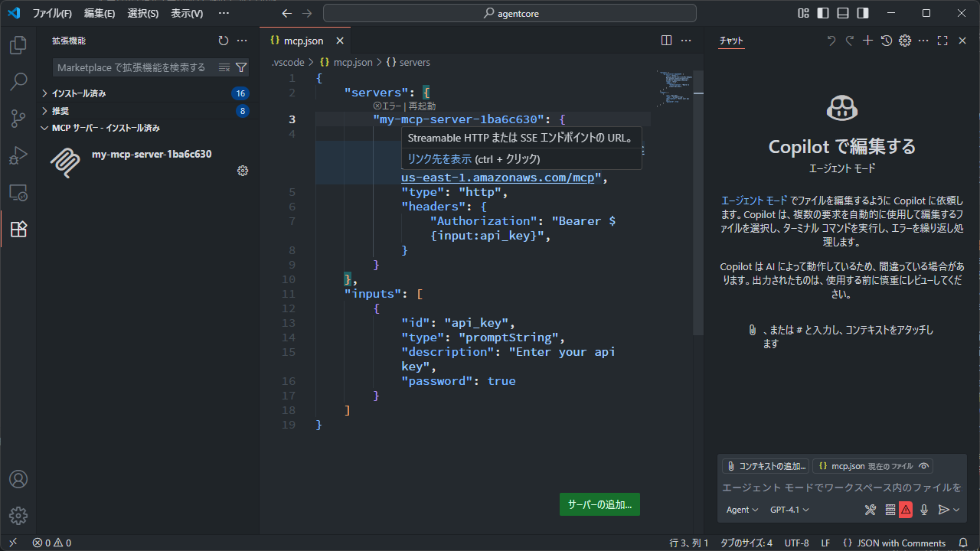Click リンク先を表示 in the hover tooltip
This screenshot has width=980, height=551.
pyautogui.click(x=439, y=159)
